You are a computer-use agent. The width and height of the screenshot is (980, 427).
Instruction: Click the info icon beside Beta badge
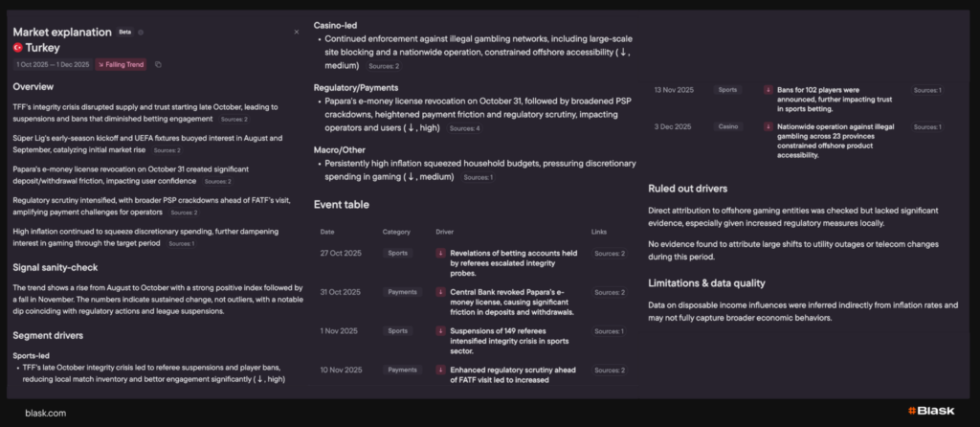[x=141, y=32]
